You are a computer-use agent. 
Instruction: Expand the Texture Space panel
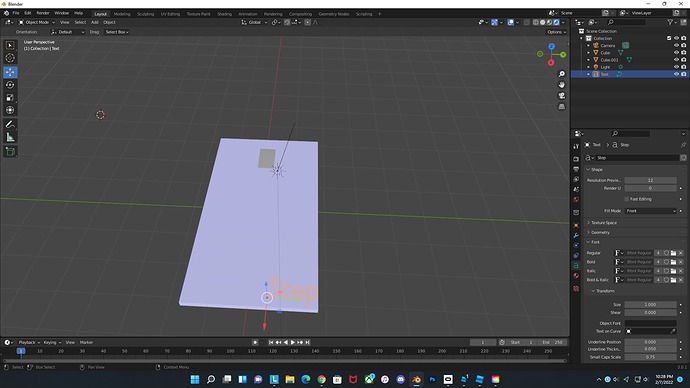tap(603, 223)
